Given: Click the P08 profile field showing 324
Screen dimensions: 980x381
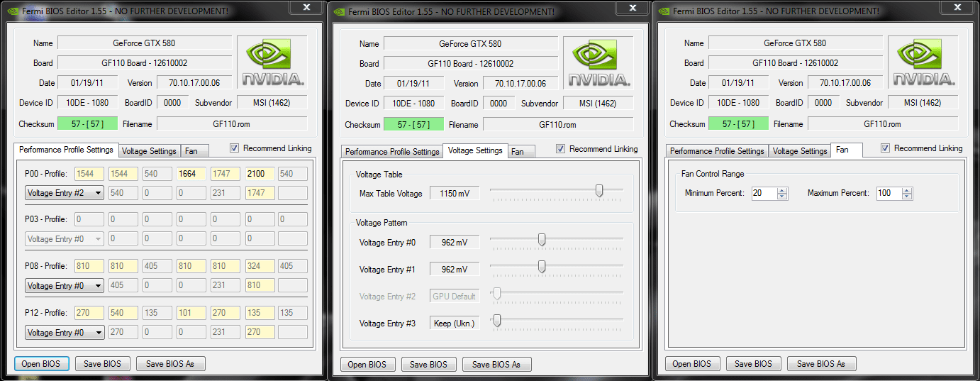Looking at the screenshot, I should click(259, 266).
